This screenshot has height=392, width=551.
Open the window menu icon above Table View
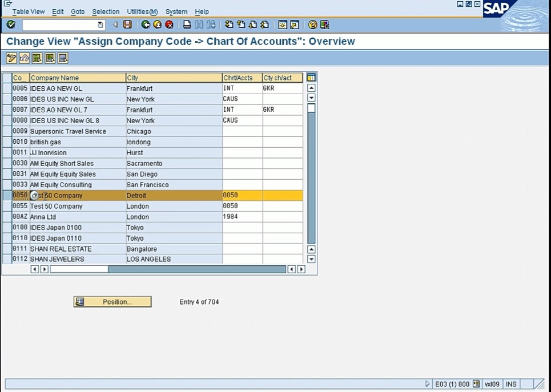click(7, 4)
